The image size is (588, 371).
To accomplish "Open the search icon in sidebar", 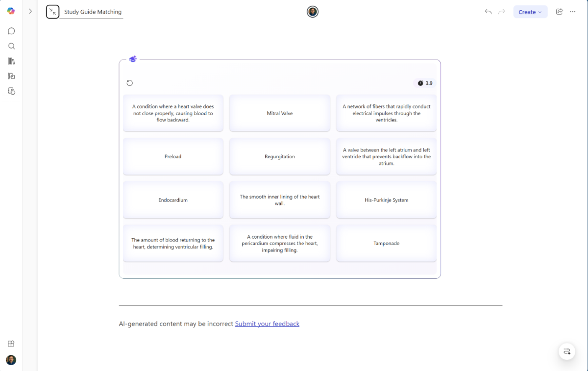I will (x=11, y=46).
